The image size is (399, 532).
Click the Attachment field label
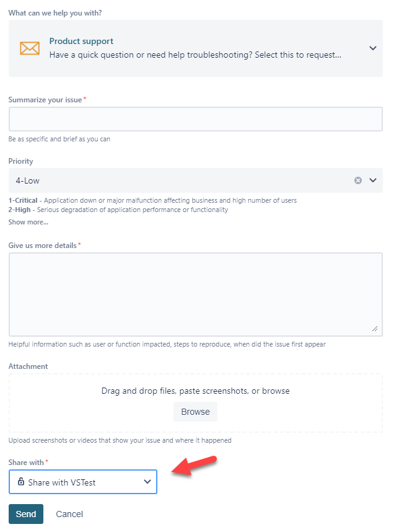coord(28,366)
